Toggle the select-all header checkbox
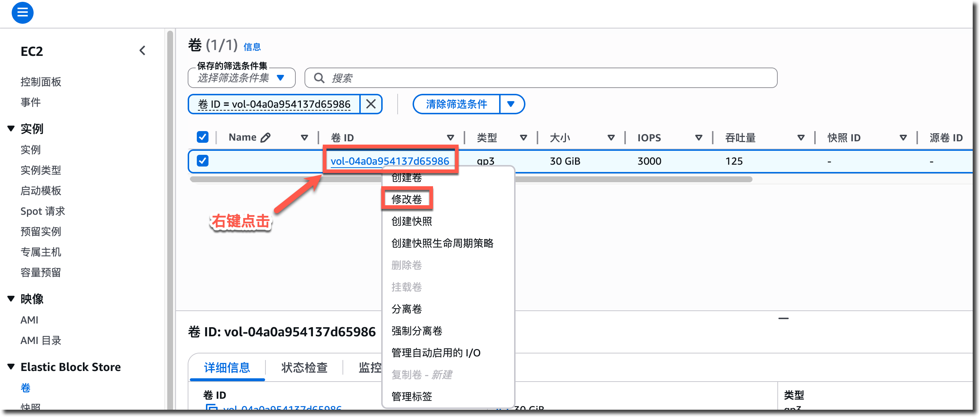 coord(202,137)
